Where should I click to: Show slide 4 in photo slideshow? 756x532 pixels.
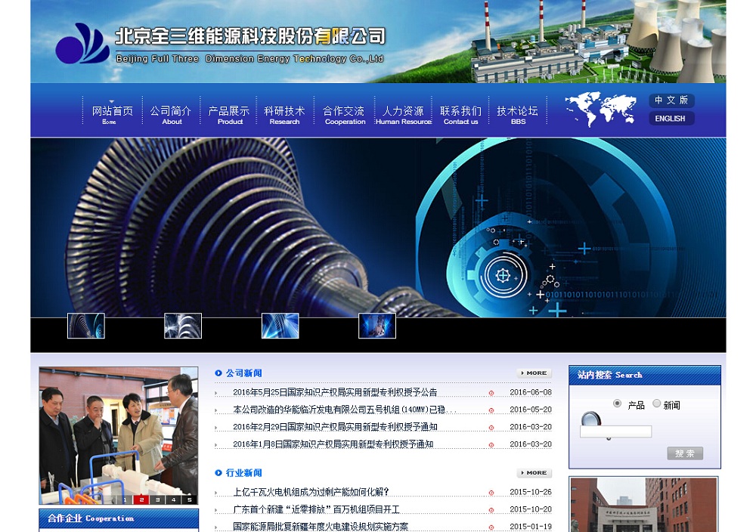tap(174, 500)
